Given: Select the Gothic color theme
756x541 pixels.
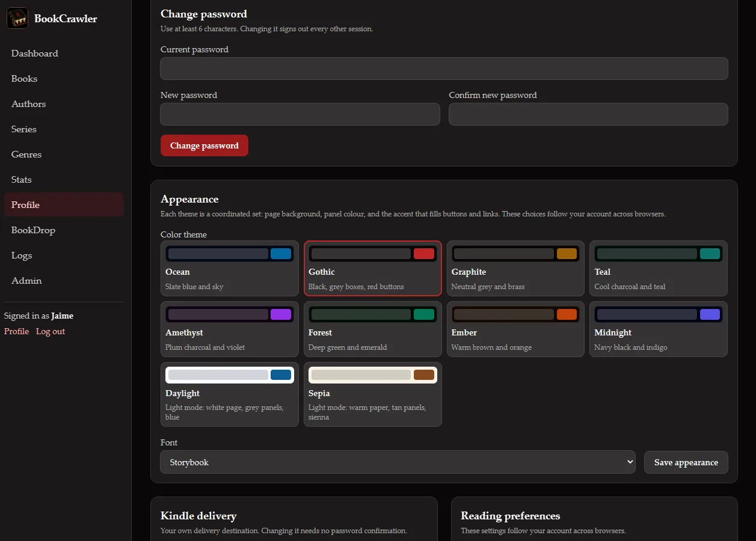Looking at the screenshot, I should (373, 269).
